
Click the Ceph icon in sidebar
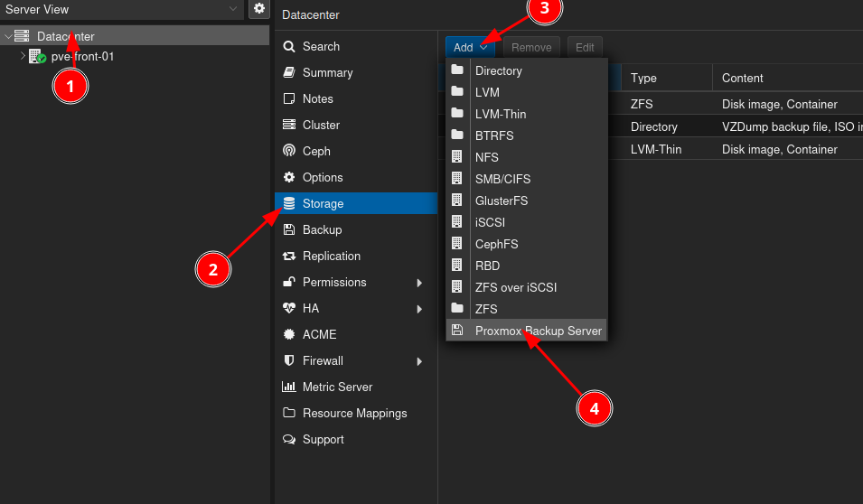pyautogui.click(x=289, y=151)
